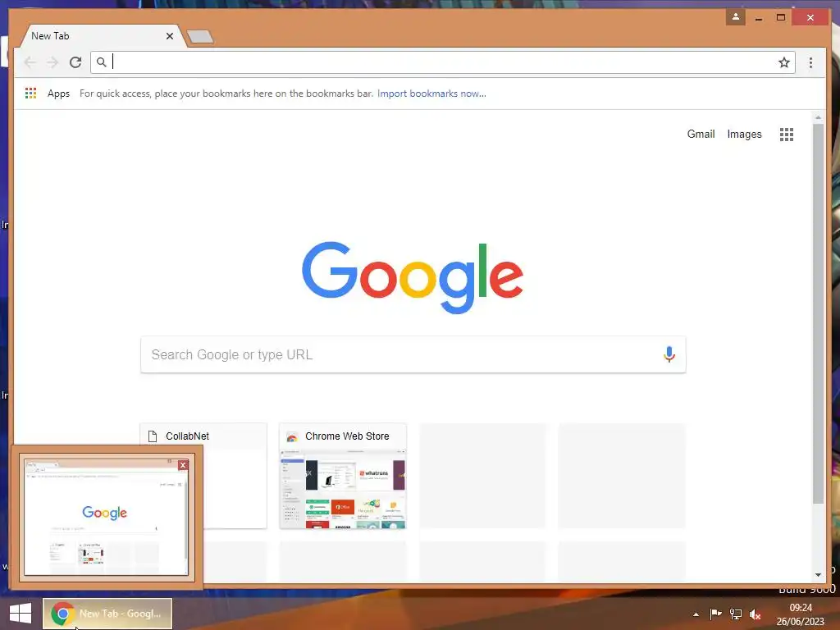
Task: Close the taskbar preview thumbnail window
Action: click(183, 465)
